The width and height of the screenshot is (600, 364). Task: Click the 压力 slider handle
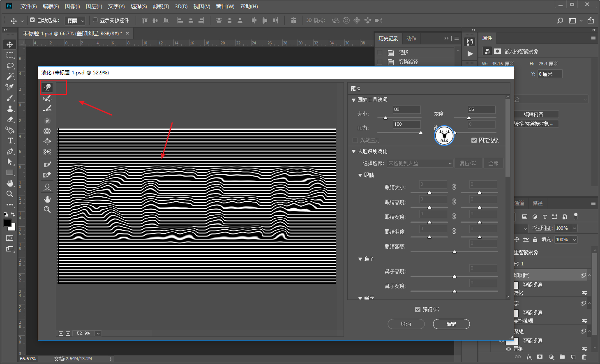point(421,133)
